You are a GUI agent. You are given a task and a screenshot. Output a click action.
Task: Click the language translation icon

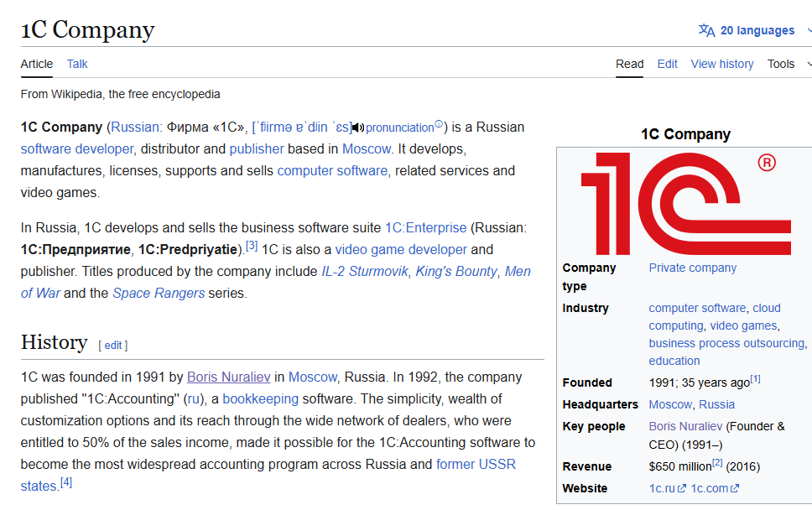coord(706,30)
